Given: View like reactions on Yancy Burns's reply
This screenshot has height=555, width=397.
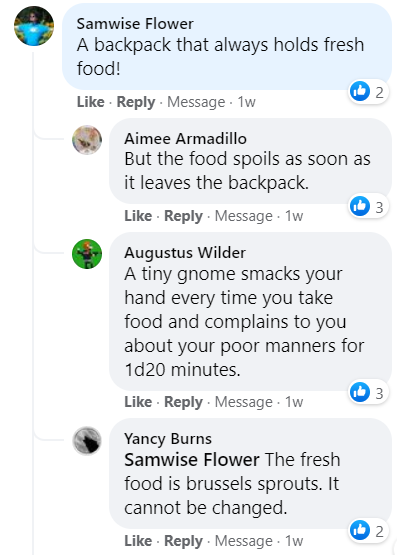Looking at the screenshot, I should pyautogui.click(x=368, y=531).
